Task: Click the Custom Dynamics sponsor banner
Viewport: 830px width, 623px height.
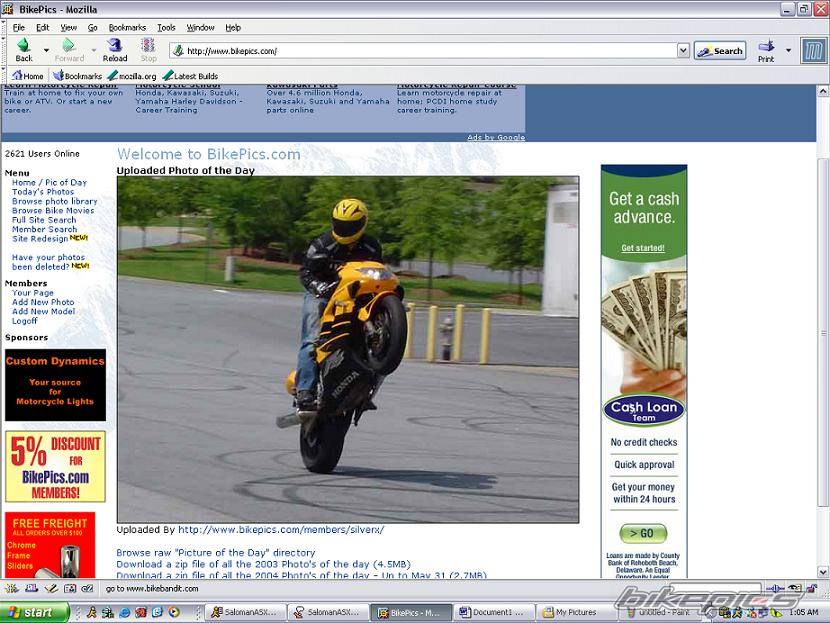Action: coord(56,385)
